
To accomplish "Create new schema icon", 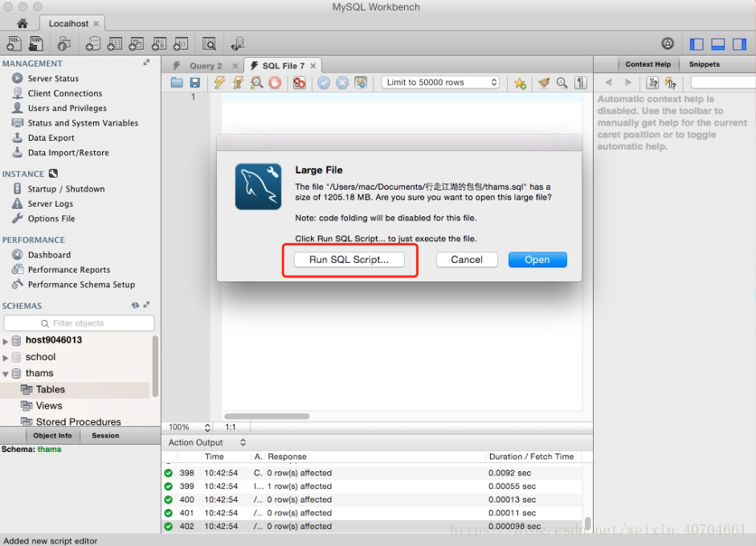I will [92, 44].
